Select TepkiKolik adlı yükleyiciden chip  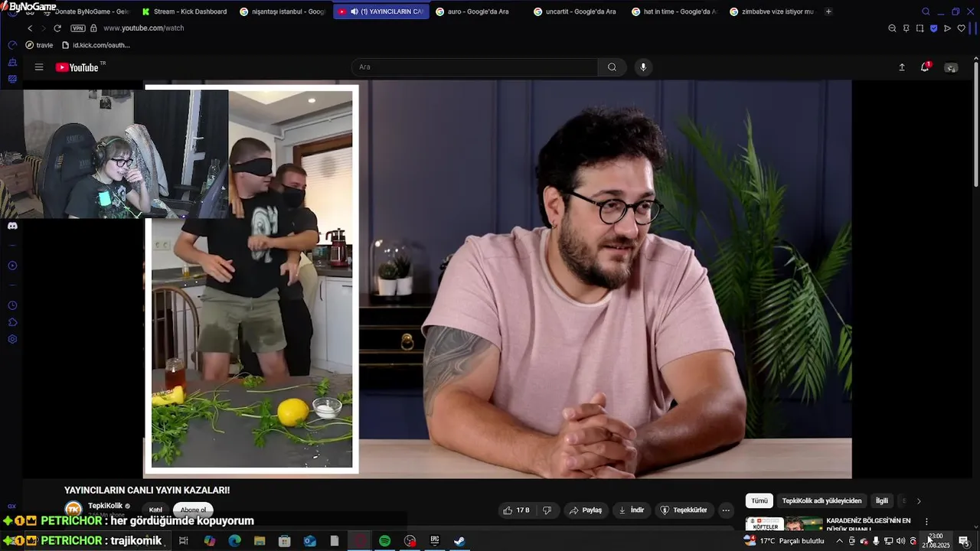822,501
